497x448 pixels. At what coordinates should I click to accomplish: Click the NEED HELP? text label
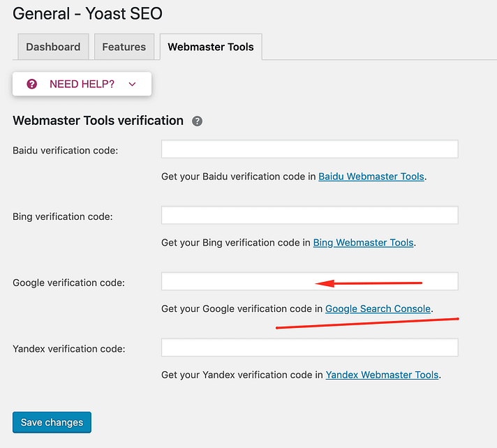pos(82,84)
